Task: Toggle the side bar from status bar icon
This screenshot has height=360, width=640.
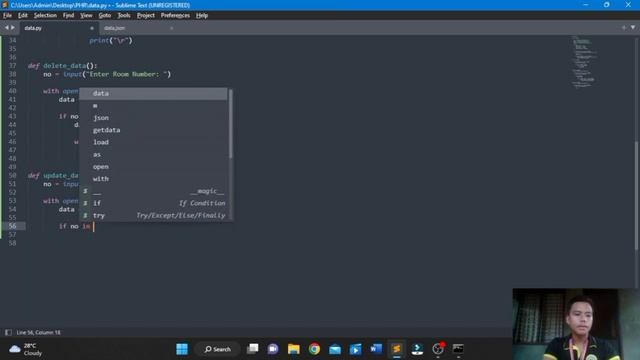Action: [8, 333]
